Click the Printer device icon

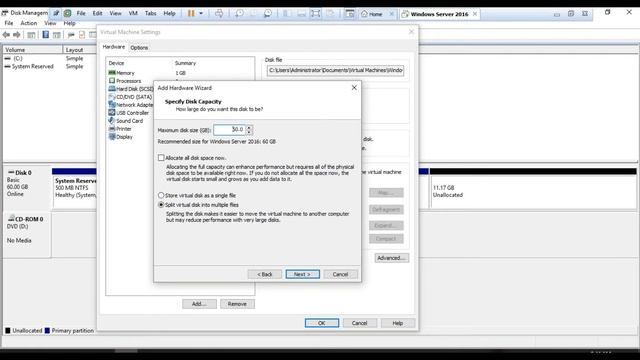(x=112, y=129)
